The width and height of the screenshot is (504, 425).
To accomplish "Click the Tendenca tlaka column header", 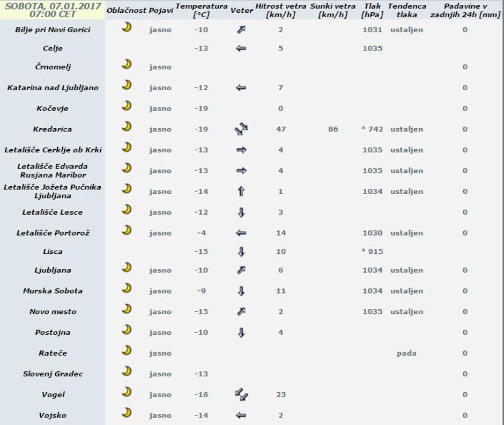I will 407,10.
